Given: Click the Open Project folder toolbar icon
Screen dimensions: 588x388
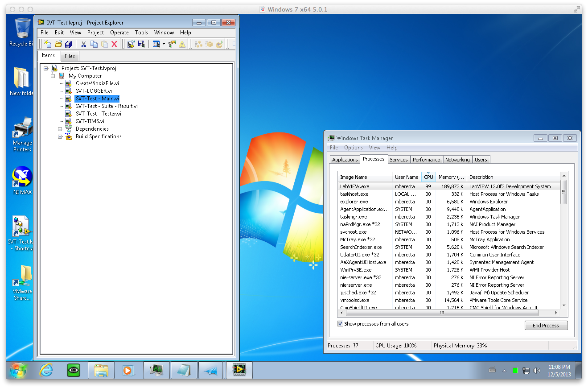Looking at the screenshot, I should tap(58, 44).
